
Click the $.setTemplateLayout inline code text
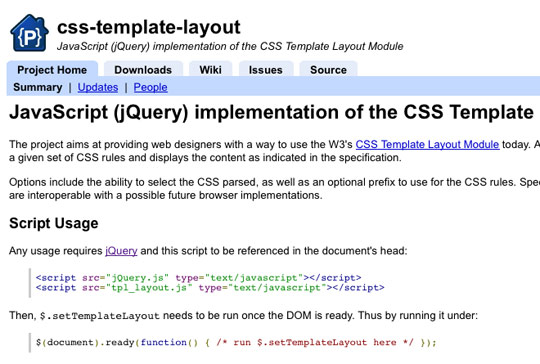tap(100, 316)
